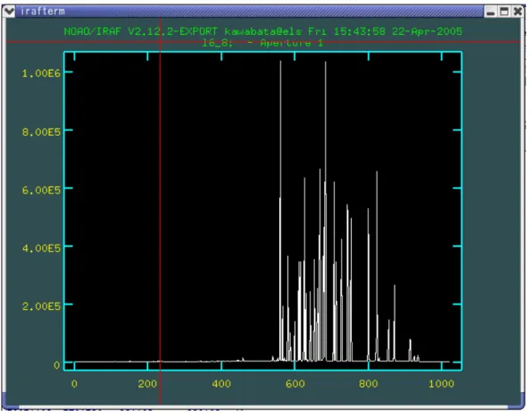Screen dimensions: 532x416
Task: Click the NOAO/IRAF V2.12.2-EXPORT header text
Action: coord(141,31)
